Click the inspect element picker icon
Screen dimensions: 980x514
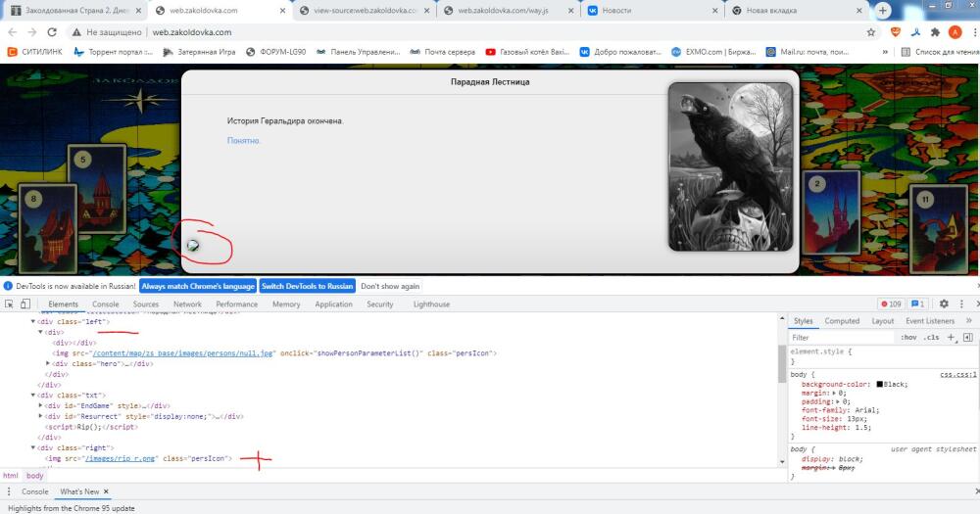click(9, 304)
